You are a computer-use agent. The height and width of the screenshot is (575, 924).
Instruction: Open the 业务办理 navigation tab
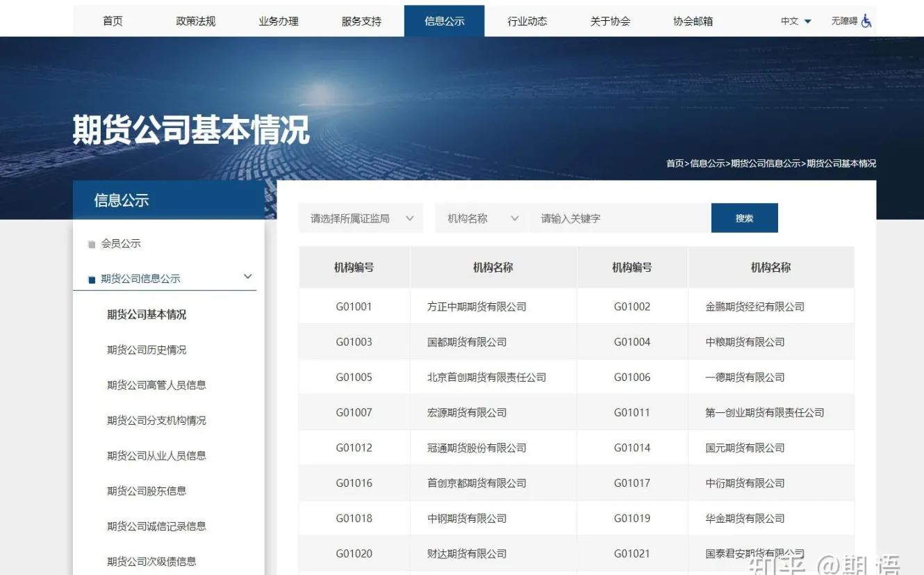[x=279, y=21]
